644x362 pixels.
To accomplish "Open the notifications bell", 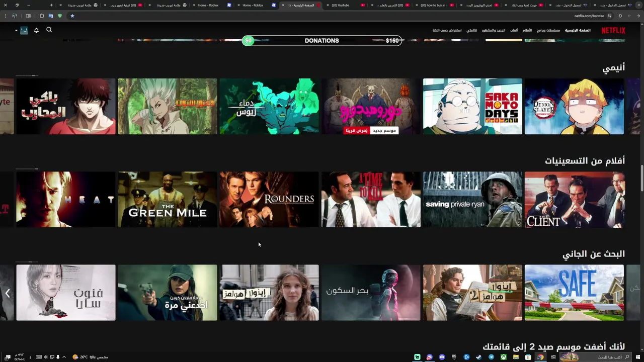I will [x=36, y=30].
